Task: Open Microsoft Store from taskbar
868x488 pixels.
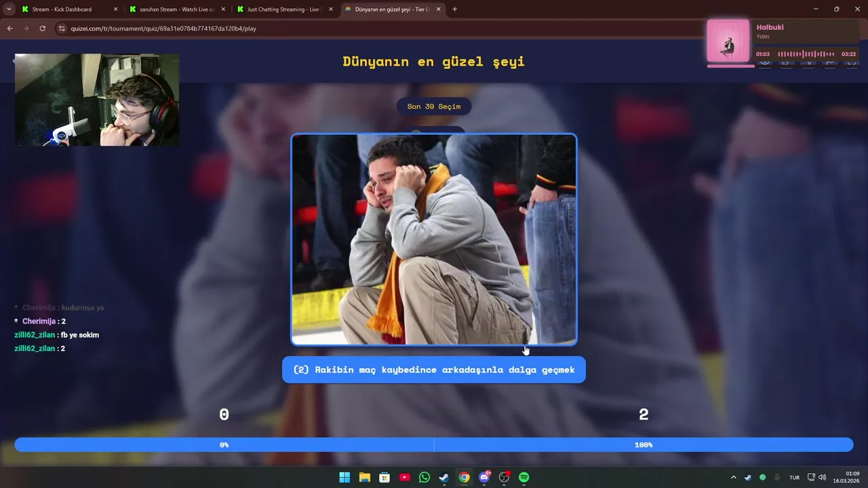Action: pos(384,477)
